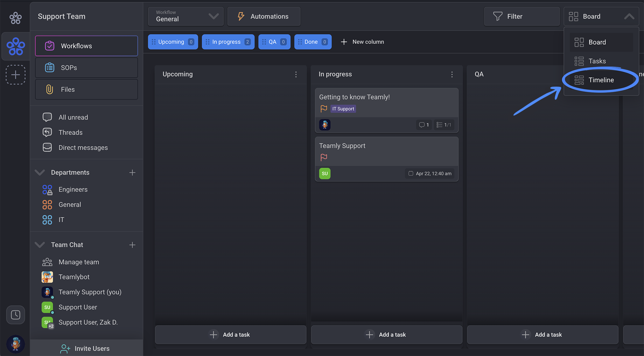
Task: Click the QA column chip
Action: point(274,42)
